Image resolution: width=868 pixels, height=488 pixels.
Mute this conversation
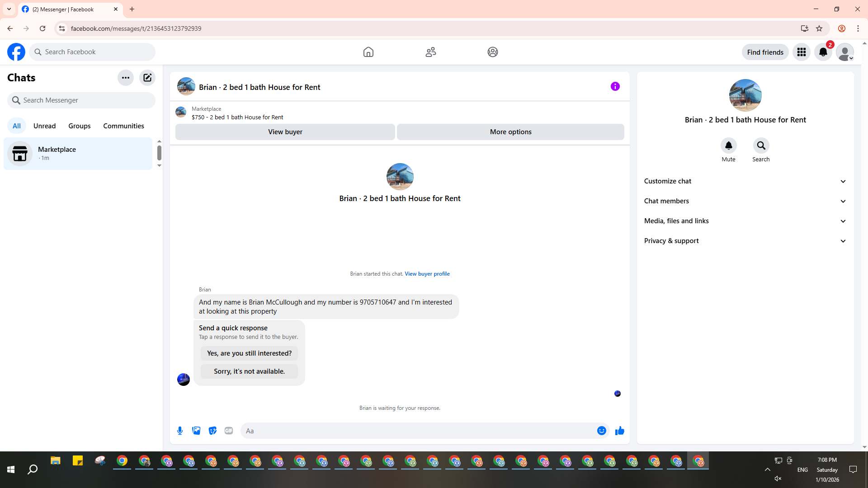(x=728, y=146)
